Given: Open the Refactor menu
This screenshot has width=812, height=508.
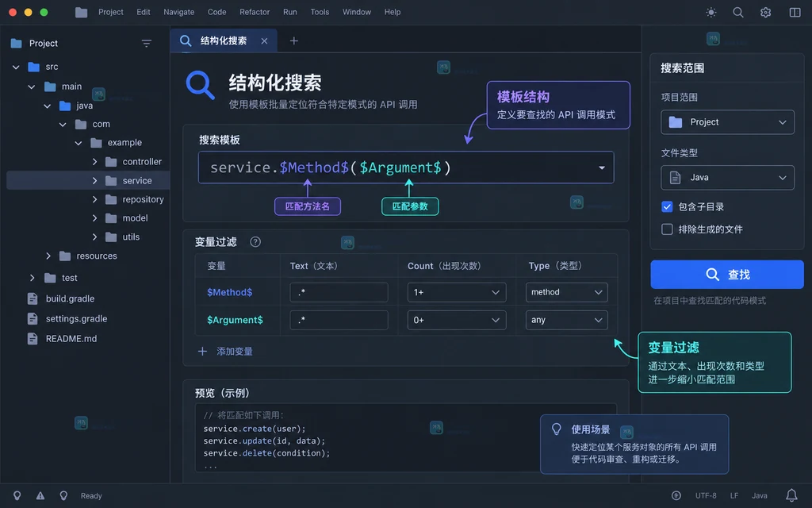Looking at the screenshot, I should pyautogui.click(x=255, y=12).
